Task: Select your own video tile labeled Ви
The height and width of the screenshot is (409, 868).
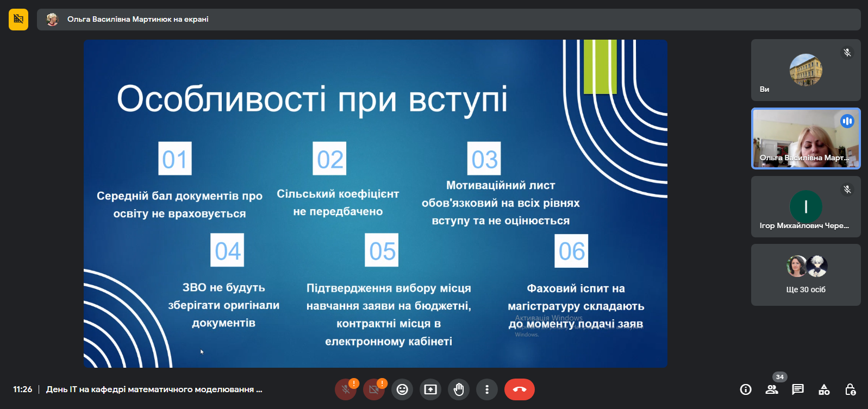Action: 806,70
